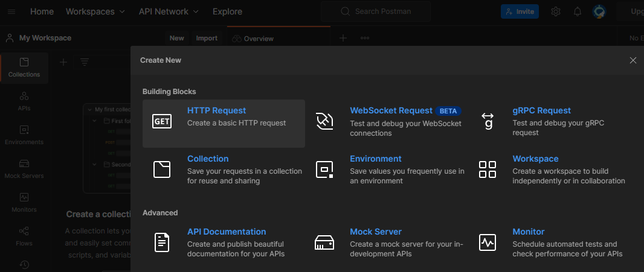Open the API Documentation link
Viewport: 644px width, 272px height.
pos(227,232)
